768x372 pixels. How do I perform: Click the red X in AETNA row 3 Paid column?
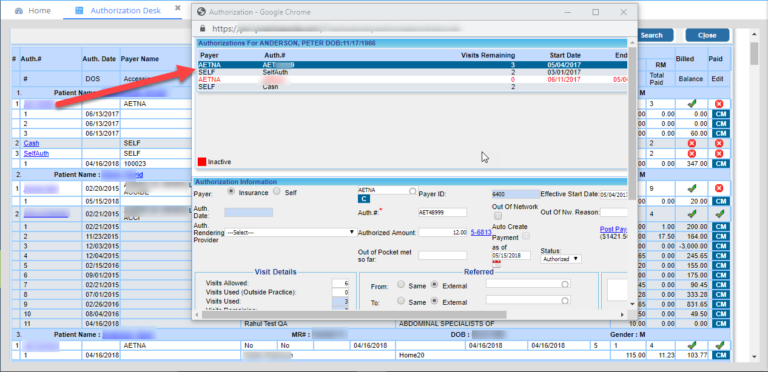(719, 104)
